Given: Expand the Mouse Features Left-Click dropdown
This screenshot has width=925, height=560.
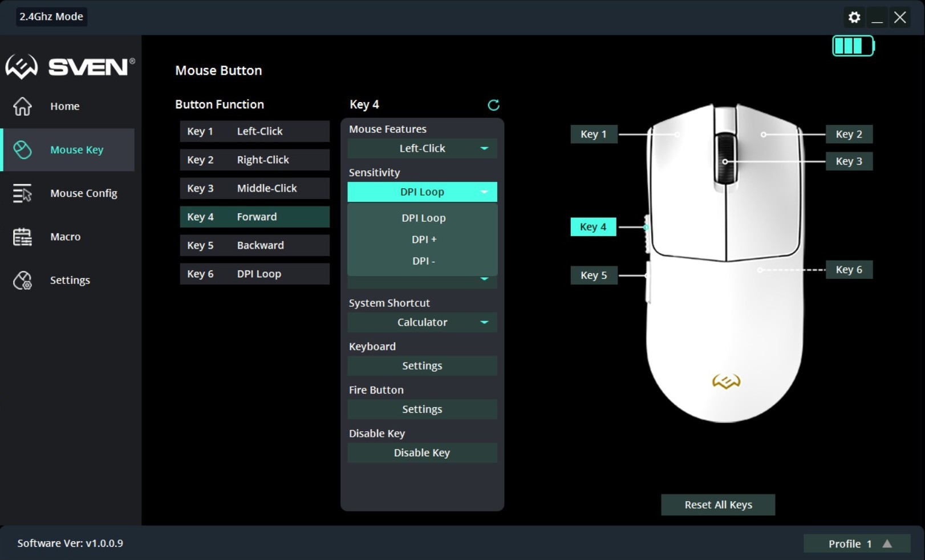Looking at the screenshot, I should point(422,148).
